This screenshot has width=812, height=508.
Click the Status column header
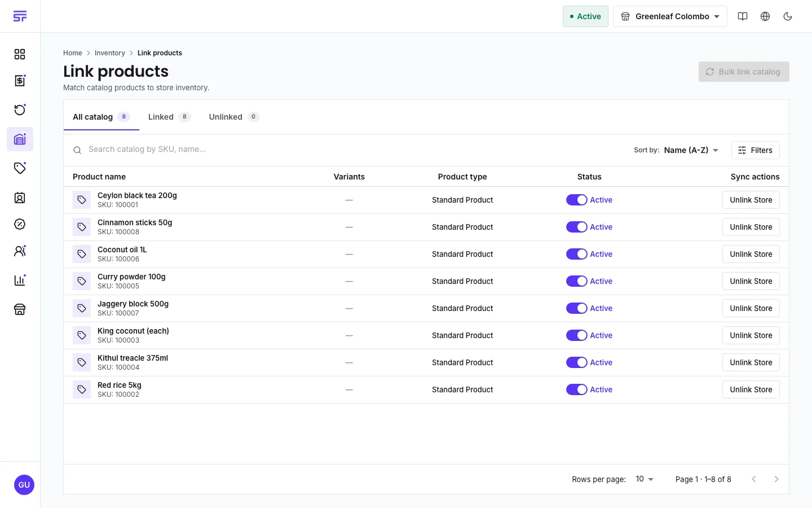[x=589, y=177]
